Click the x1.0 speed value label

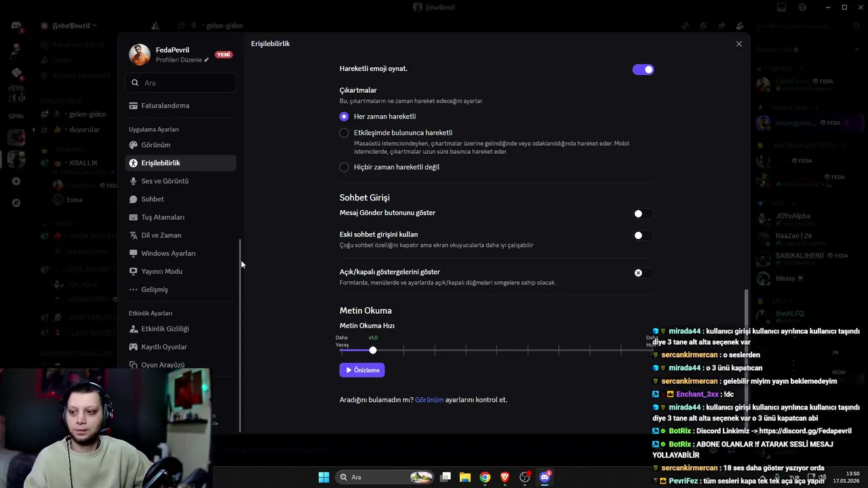(373, 338)
